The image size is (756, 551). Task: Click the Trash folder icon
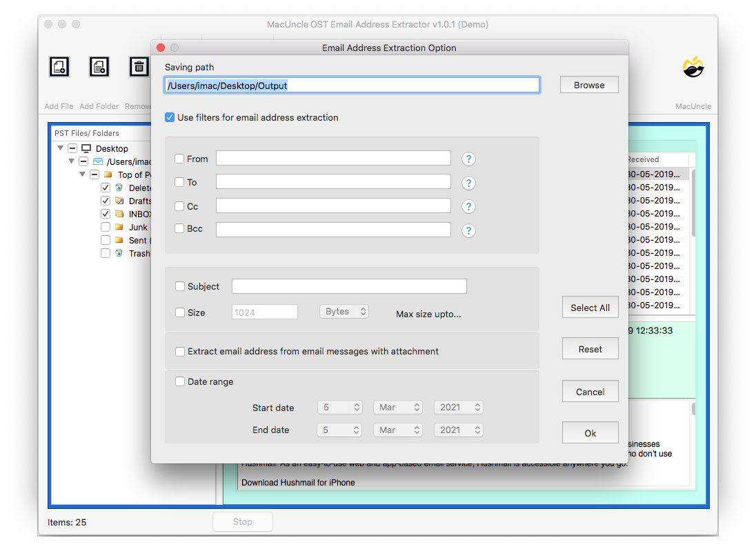[119, 252]
